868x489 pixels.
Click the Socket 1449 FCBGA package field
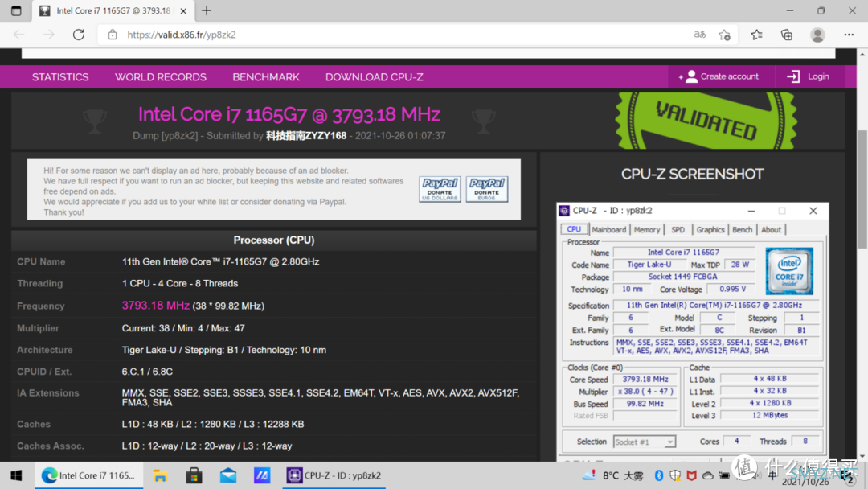682,277
